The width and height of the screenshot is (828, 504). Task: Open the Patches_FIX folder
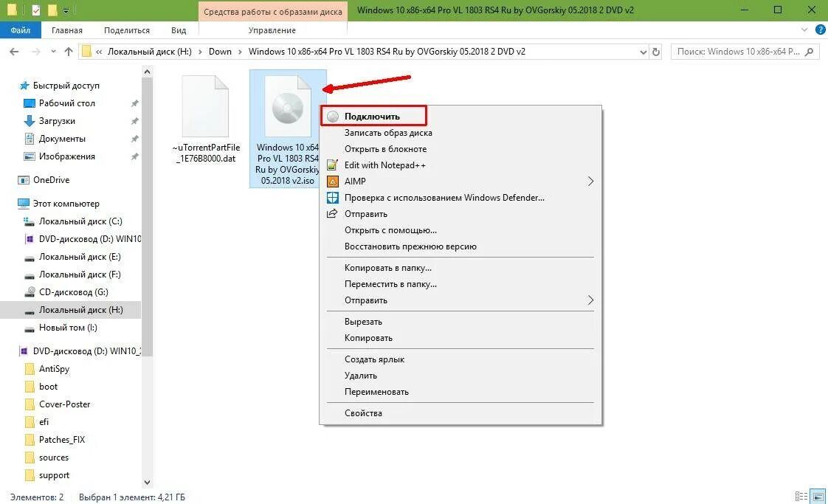click(62, 440)
